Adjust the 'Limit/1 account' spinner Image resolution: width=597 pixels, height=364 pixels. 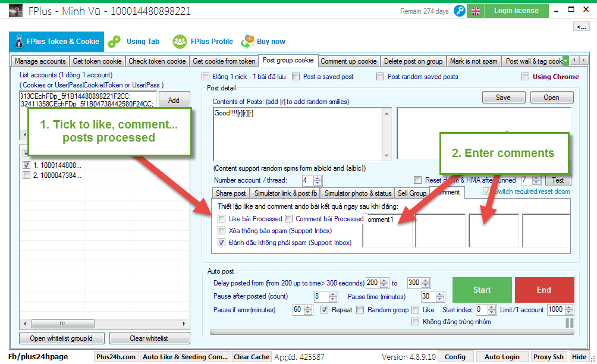(569, 309)
